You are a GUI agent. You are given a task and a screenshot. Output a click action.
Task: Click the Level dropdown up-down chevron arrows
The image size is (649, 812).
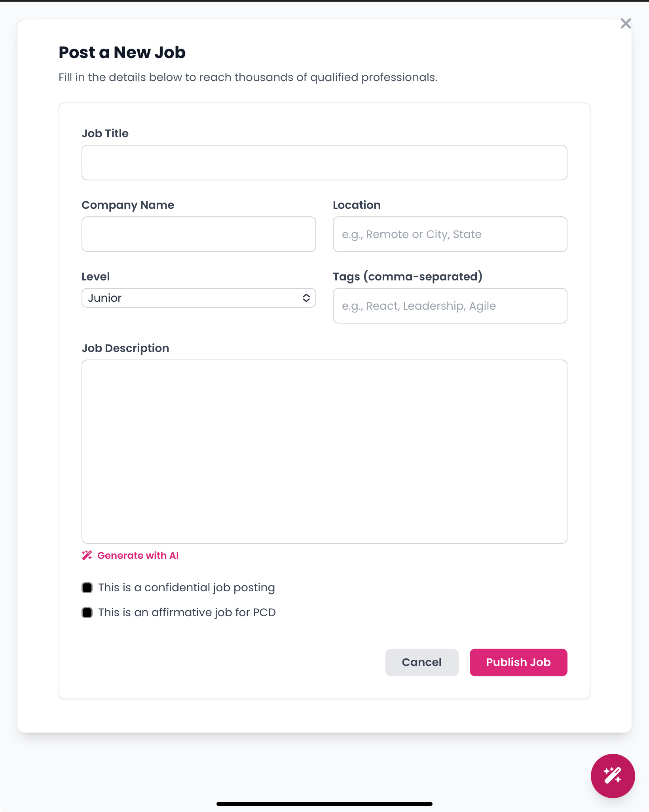pos(306,298)
